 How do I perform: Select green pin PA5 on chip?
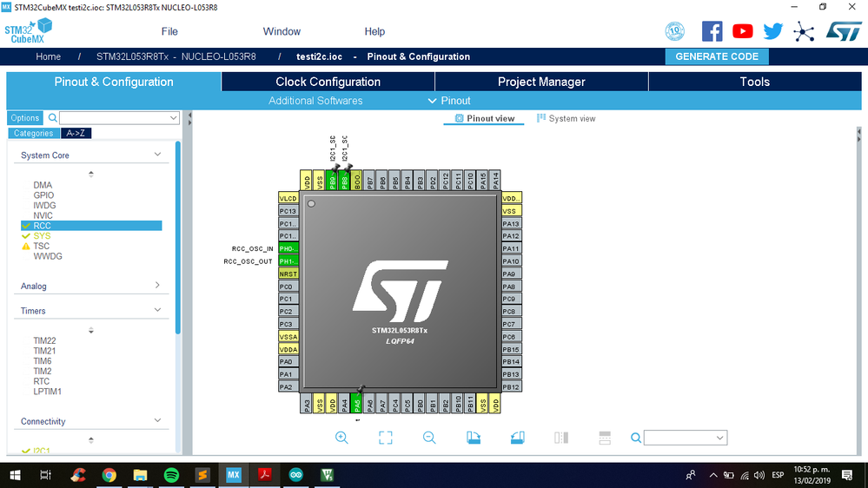[x=357, y=404]
